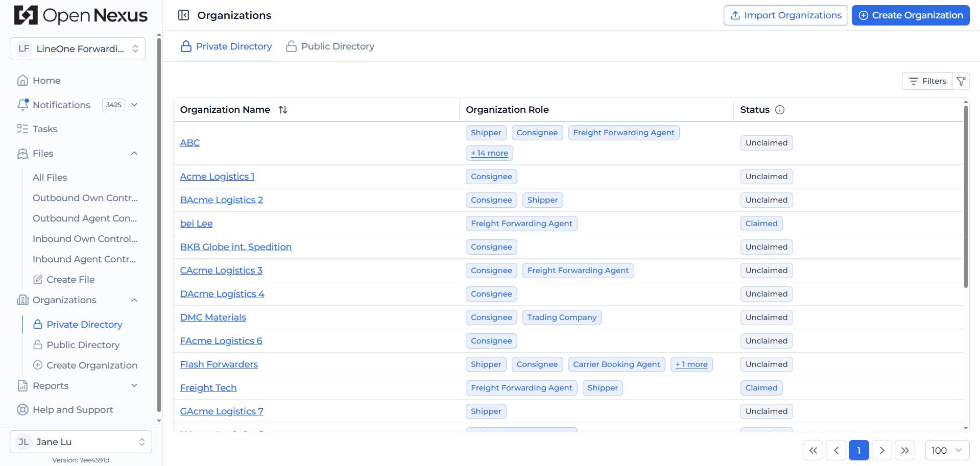Click the 3425 notifications count badge
The height and width of the screenshot is (466, 980).
point(114,105)
